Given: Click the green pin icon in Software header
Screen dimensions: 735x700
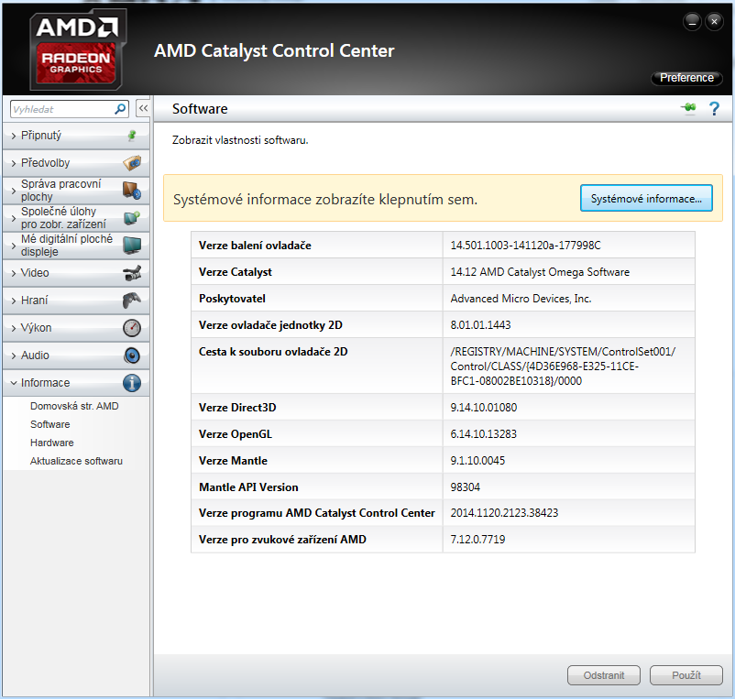Looking at the screenshot, I should coord(688,109).
